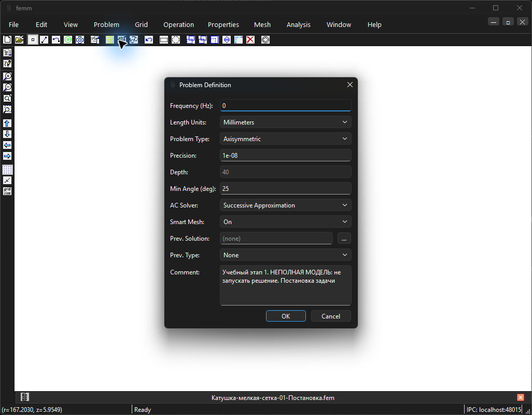Toggle snap to grid button
The width and height of the screenshot is (532, 415).
[x=7, y=180]
